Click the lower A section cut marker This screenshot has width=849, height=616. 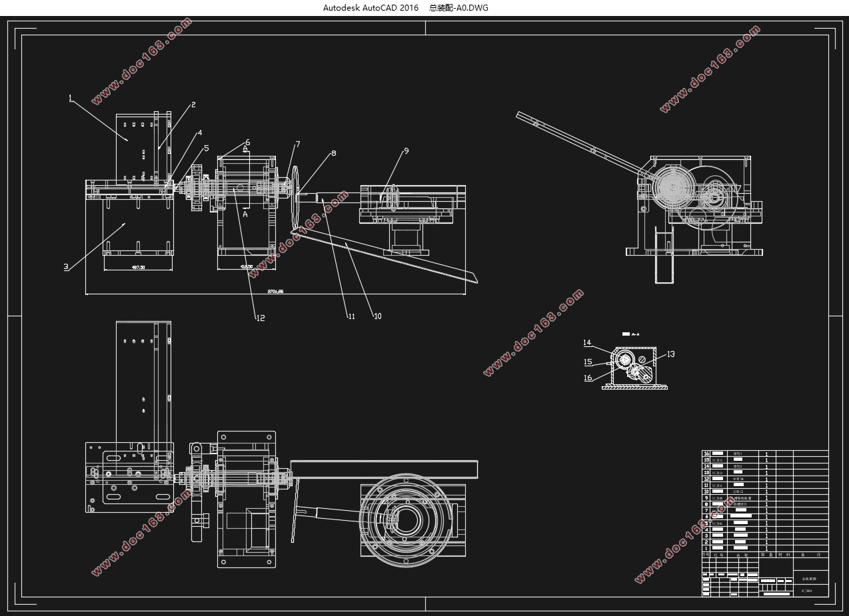coord(245,214)
